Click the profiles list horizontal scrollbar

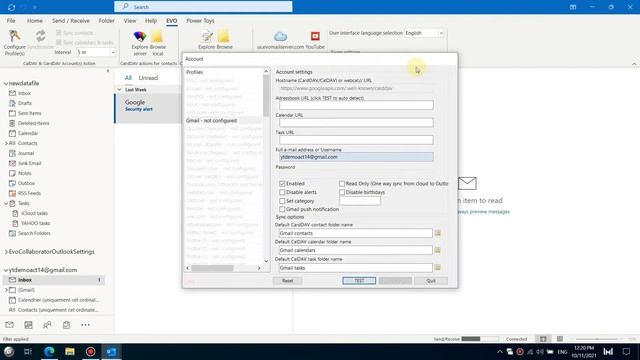pos(212,268)
